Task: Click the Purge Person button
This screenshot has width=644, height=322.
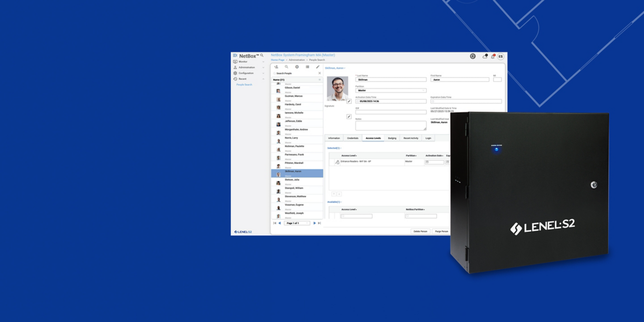Action: click(442, 231)
